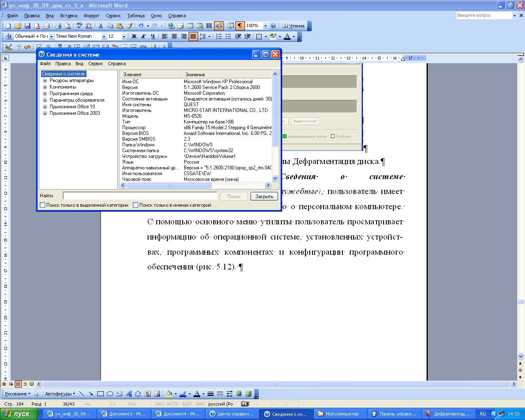Paste from clipboard using the Paste icon

pos(119,26)
